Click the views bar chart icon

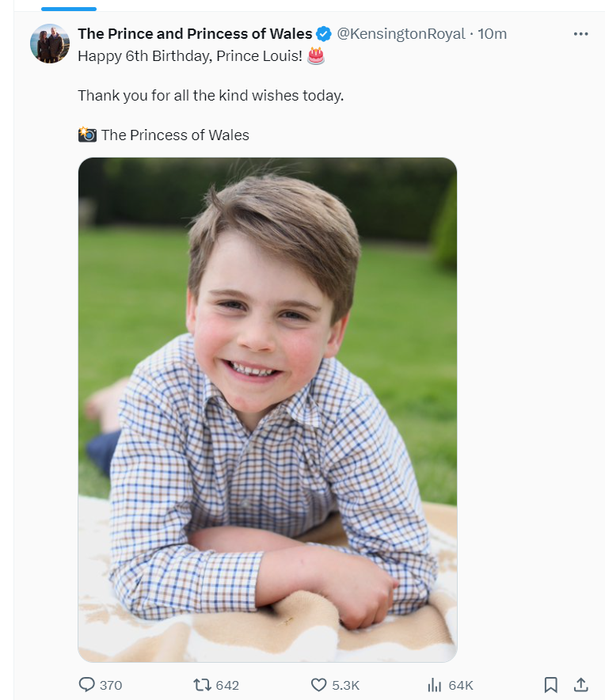pyautogui.click(x=434, y=684)
